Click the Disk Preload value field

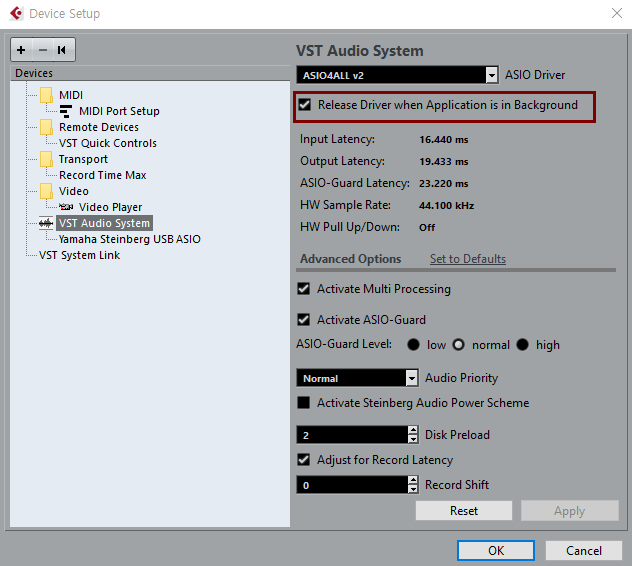[x=352, y=435]
